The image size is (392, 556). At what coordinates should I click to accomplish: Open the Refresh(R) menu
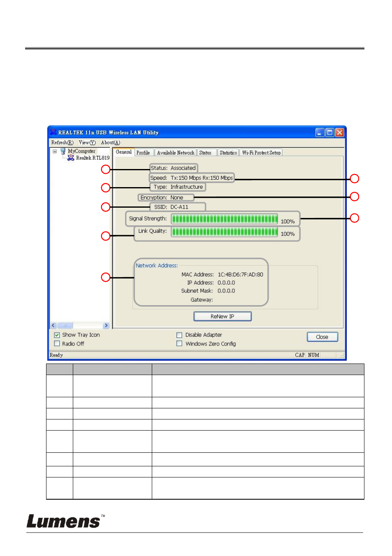click(x=62, y=142)
